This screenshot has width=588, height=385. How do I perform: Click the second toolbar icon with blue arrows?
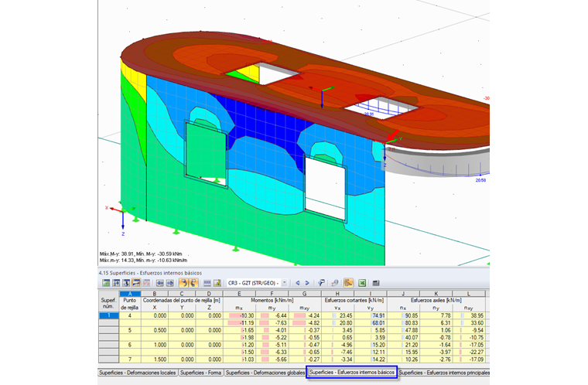116,283
